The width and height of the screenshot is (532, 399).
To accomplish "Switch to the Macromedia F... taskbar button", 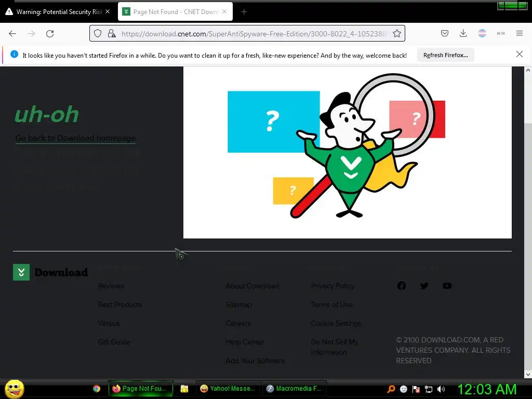I will pyautogui.click(x=294, y=389).
